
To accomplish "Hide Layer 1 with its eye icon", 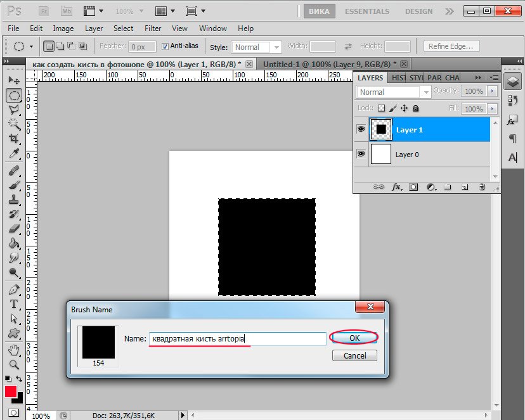I will [x=361, y=129].
